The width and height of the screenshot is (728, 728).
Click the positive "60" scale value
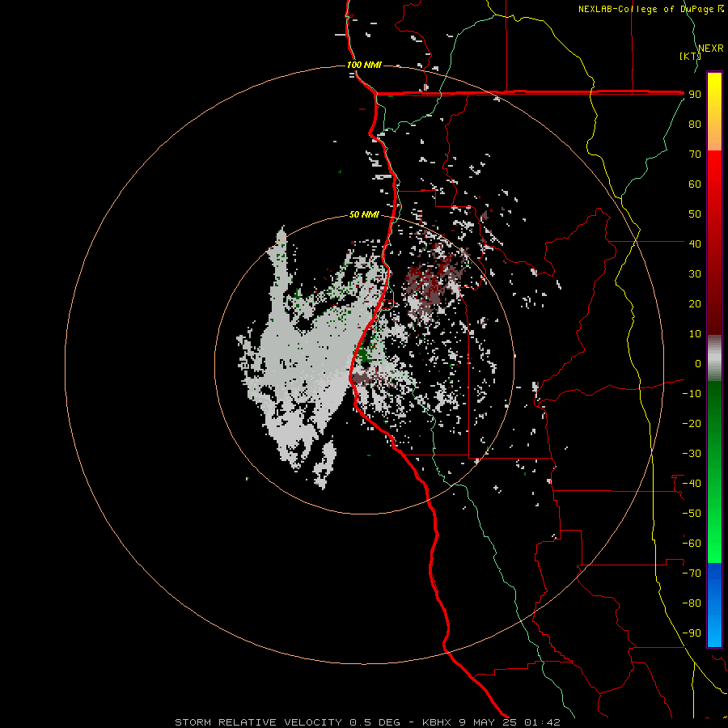695,184
